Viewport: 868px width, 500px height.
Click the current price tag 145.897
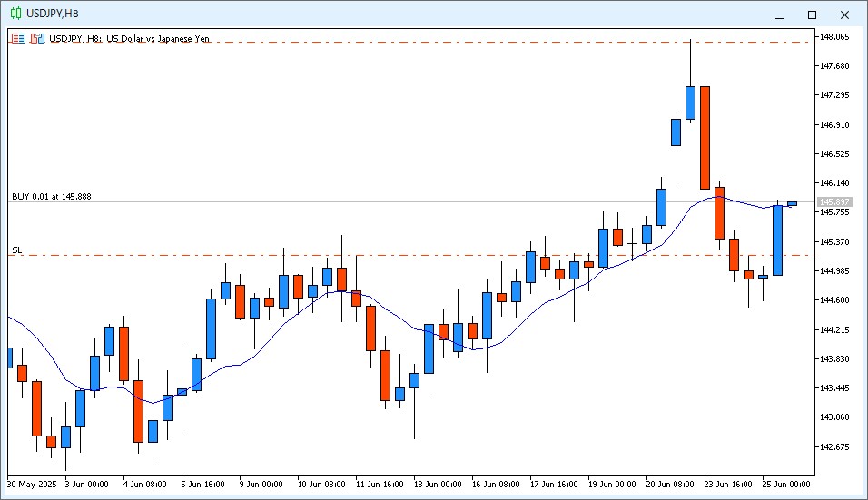(x=835, y=202)
